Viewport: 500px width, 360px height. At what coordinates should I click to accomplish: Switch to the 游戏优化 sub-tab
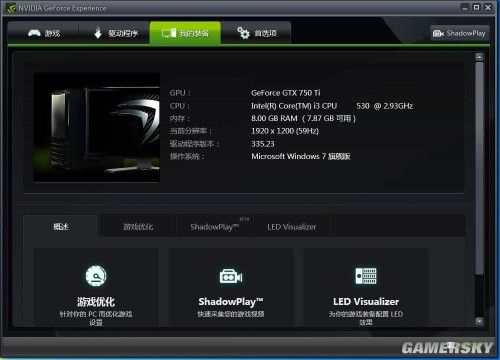(x=138, y=227)
